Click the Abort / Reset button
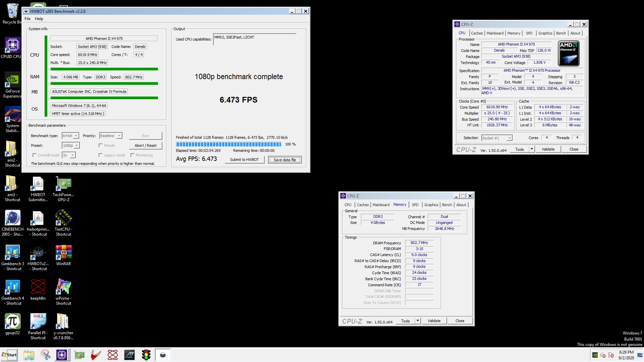 (x=146, y=145)
